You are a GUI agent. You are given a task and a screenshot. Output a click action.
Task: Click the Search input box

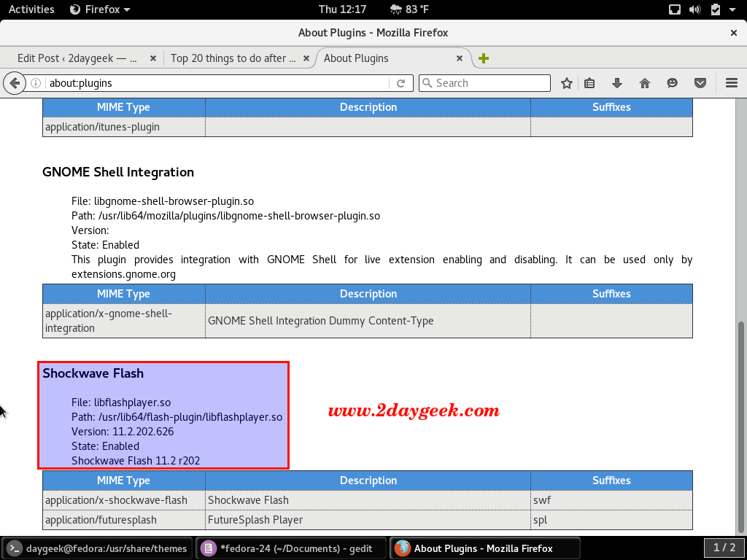tap(484, 83)
